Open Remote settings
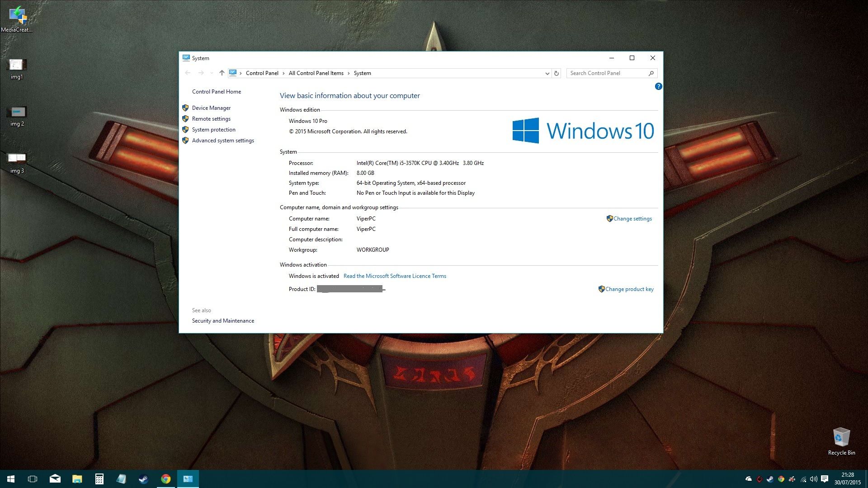The height and width of the screenshot is (488, 868). [x=211, y=119]
